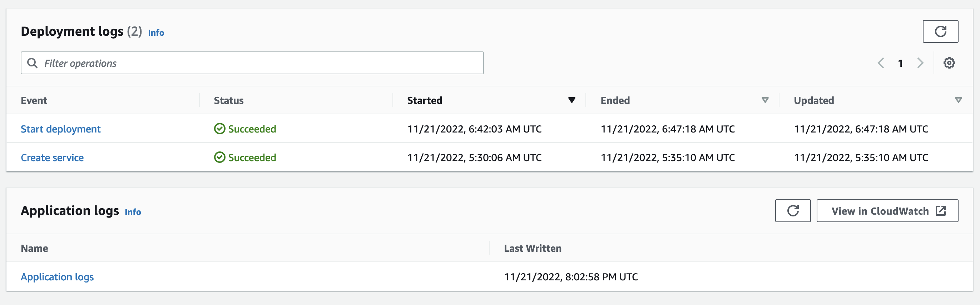Viewport: 980px width, 305px height.
Task: Go to the next page of deployment logs
Action: coord(920,63)
